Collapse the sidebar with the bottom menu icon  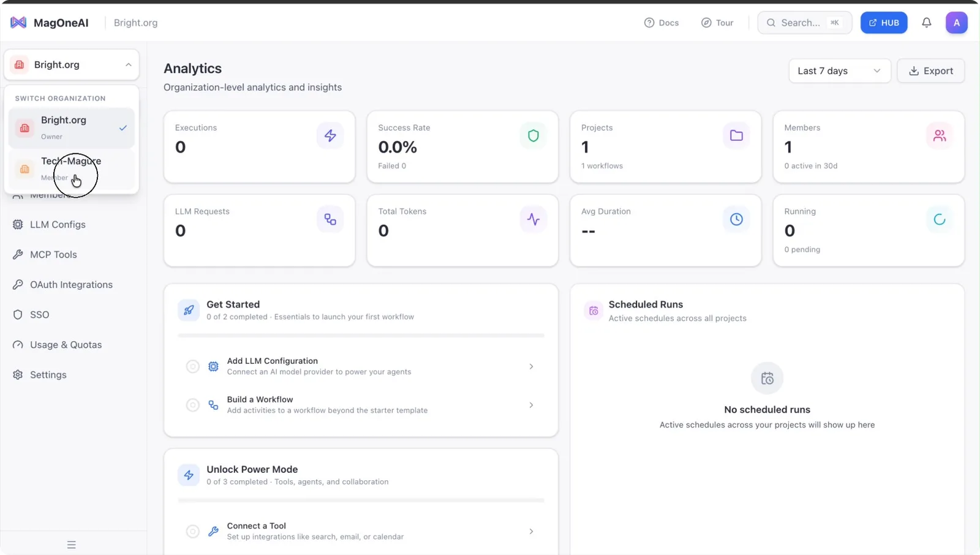click(x=71, y=545)
